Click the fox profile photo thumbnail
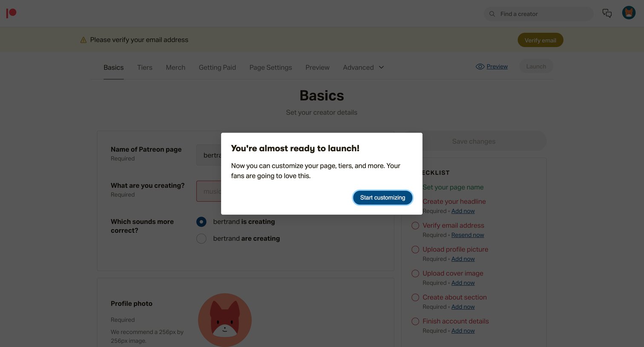The width and height of the screenshot is (644, 347). click(225, 320)
